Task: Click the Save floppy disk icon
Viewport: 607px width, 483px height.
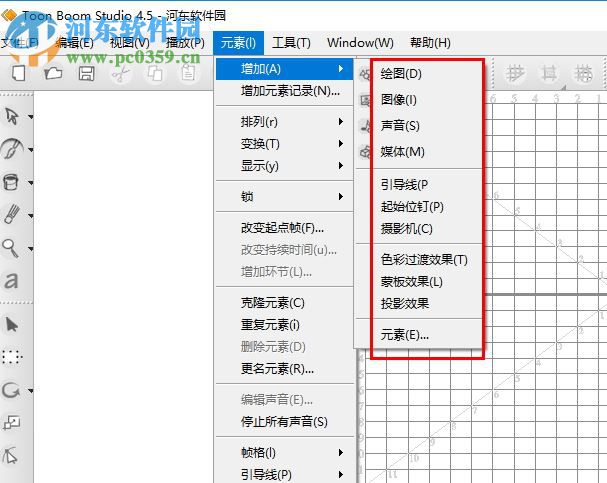Action: (87, 73)
